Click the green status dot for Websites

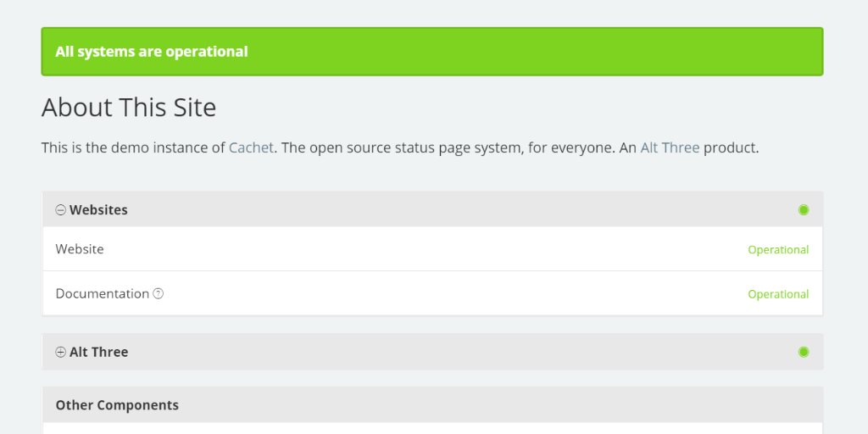click(x=804, y=210)
